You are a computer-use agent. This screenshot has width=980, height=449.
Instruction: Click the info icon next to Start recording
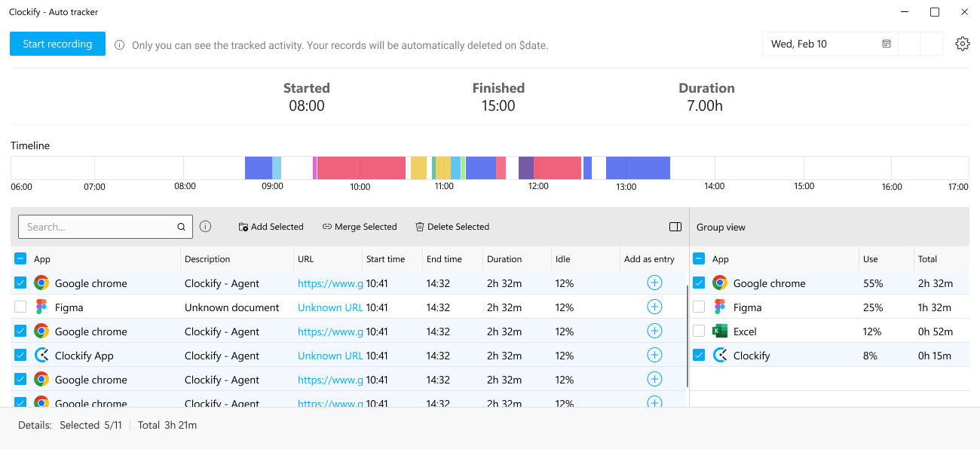pos(119,45)
